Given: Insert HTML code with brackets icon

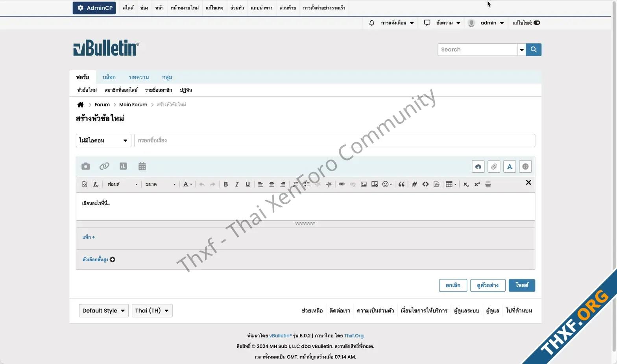Looking at the screenshot, I should point(425,184).
